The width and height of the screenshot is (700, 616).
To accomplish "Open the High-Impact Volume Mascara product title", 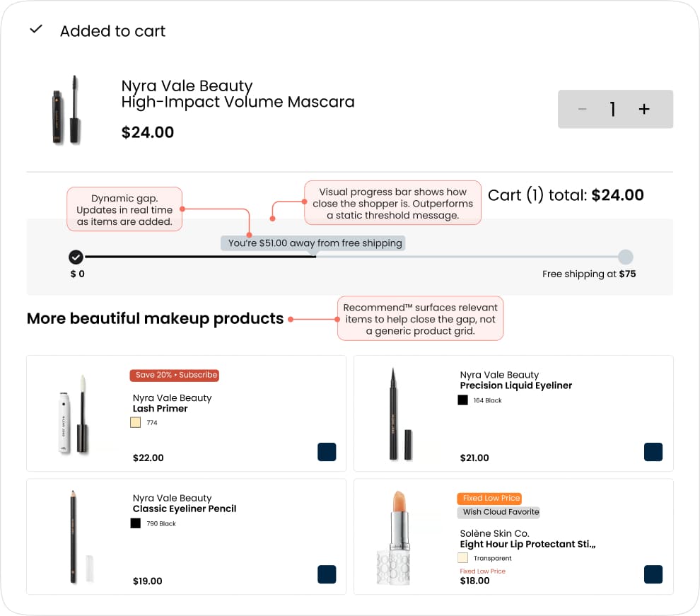I will [238, 102].
